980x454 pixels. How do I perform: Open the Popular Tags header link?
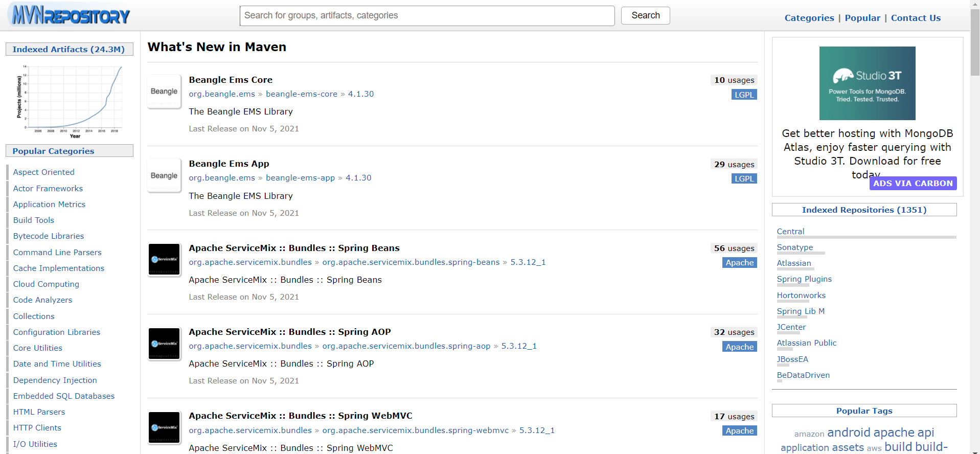[864, 411]
